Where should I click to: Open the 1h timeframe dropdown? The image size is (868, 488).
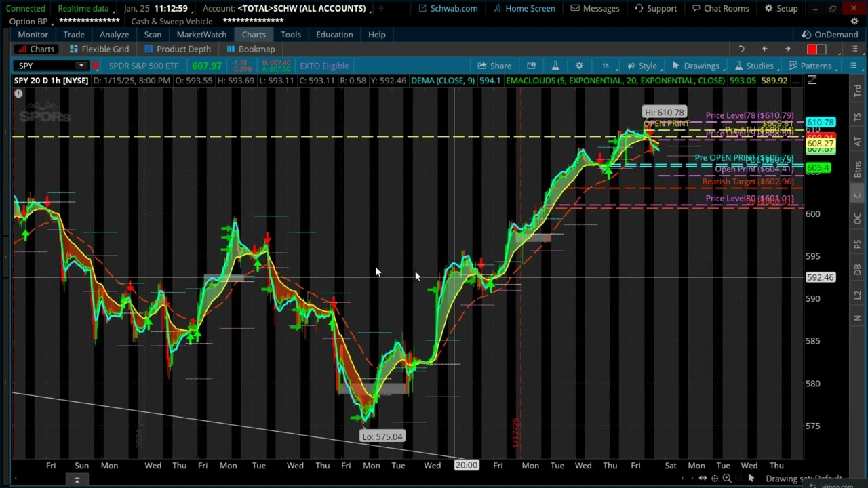606,66
